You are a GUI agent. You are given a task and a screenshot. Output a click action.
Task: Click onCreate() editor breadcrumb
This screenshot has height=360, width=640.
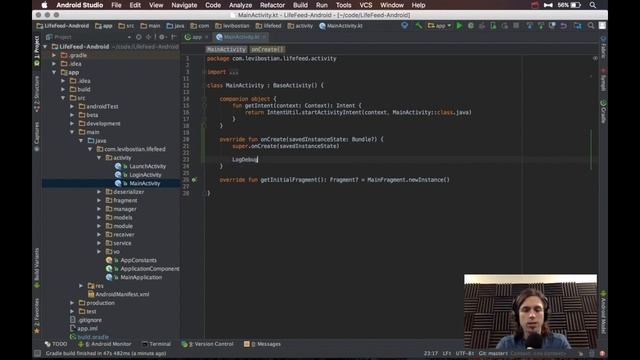pos(267,49)
